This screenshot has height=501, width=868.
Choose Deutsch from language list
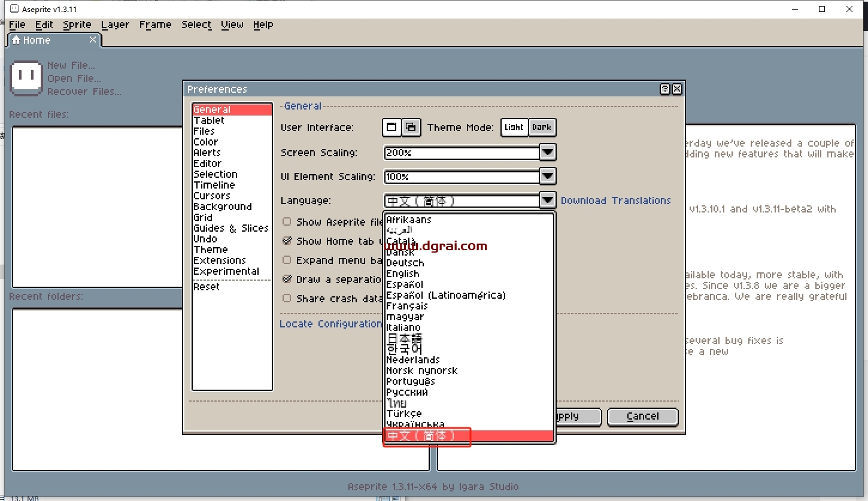click(469, 263)
